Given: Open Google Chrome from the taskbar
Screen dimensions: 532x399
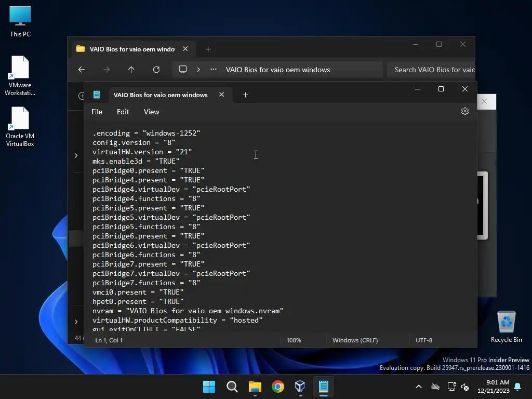Looking at the screenshot, I should [x=278, y=387].
